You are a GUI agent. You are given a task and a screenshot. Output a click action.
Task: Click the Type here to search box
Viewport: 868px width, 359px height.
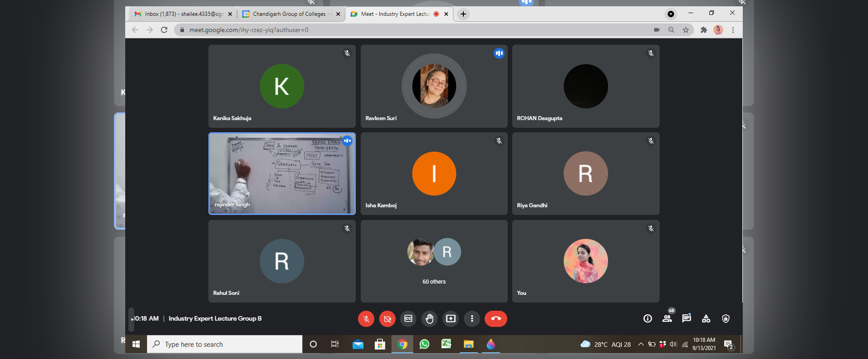pos(225,344)
